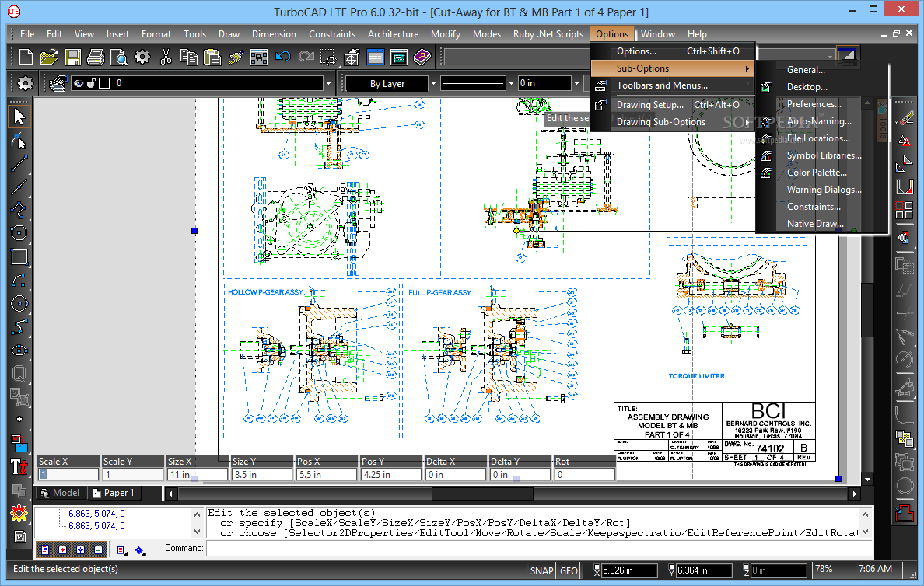Expand the Sub-Options submenu
Screen dimensions: 924x586
tap(672, 68)
